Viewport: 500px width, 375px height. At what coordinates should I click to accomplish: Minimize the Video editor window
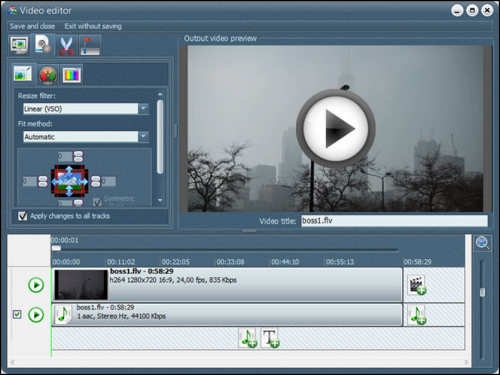click(457, 11)
